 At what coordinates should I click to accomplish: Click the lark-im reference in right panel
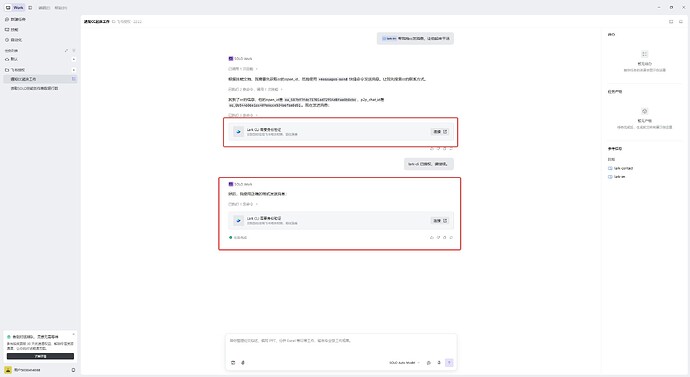(x=617, y=176)
